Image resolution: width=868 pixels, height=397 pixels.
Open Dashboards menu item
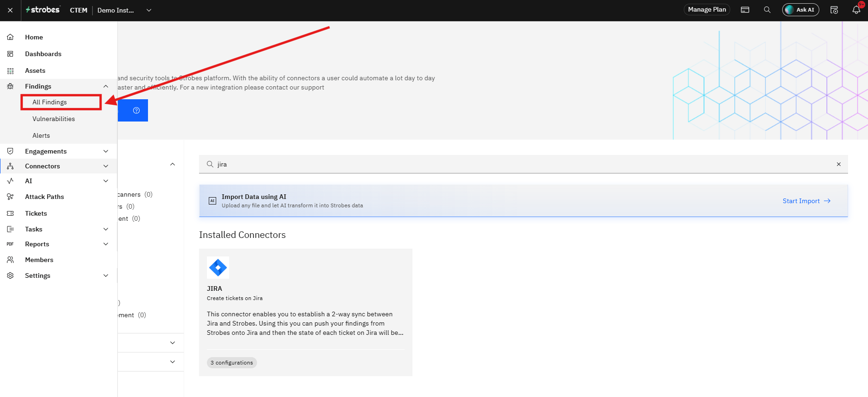43,54
